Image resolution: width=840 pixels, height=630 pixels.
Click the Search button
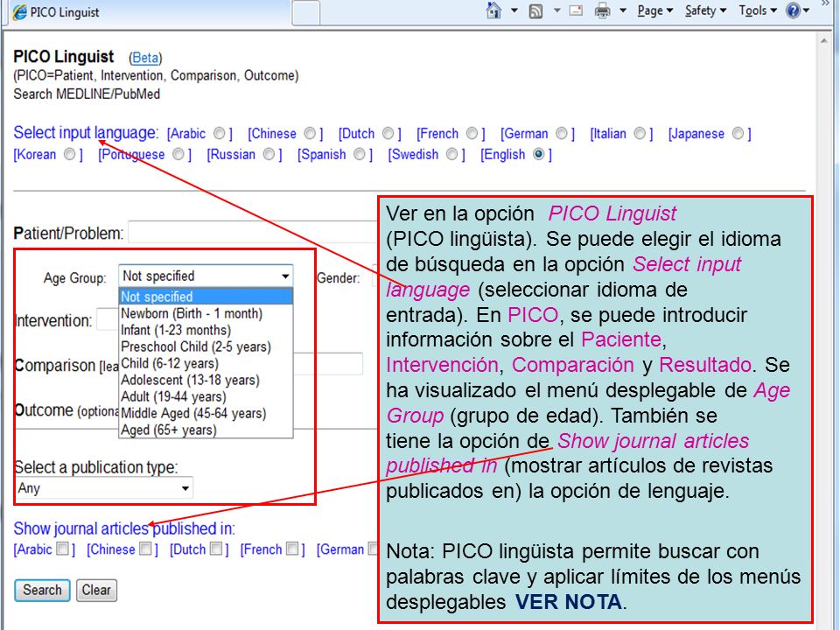(x=42, y=591)
